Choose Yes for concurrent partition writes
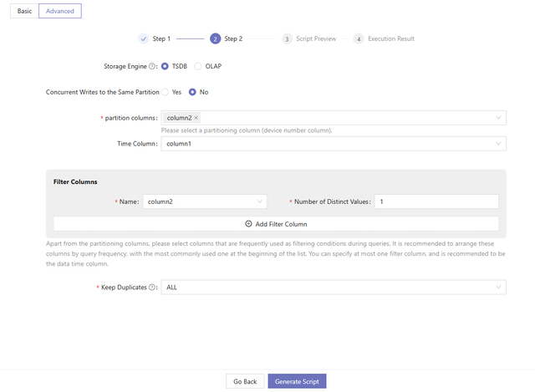The width and height of the screenshot is (535, 392). [166, 92]
